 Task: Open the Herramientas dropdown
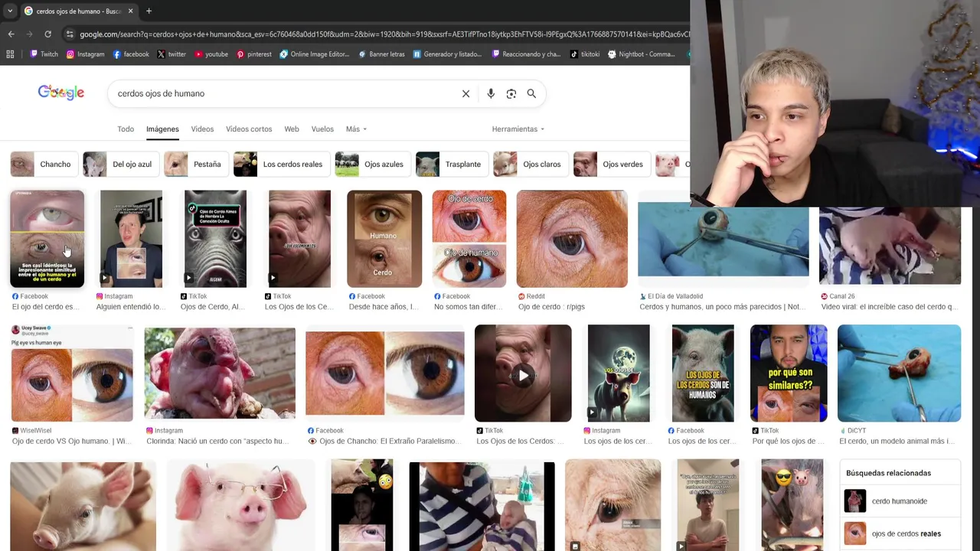[x=518, y=129]
